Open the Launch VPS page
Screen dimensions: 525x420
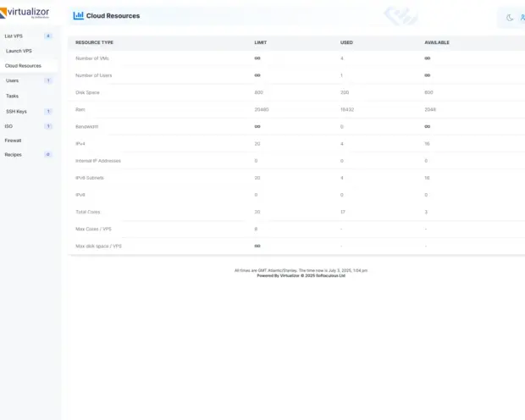(x=19, y=51)
